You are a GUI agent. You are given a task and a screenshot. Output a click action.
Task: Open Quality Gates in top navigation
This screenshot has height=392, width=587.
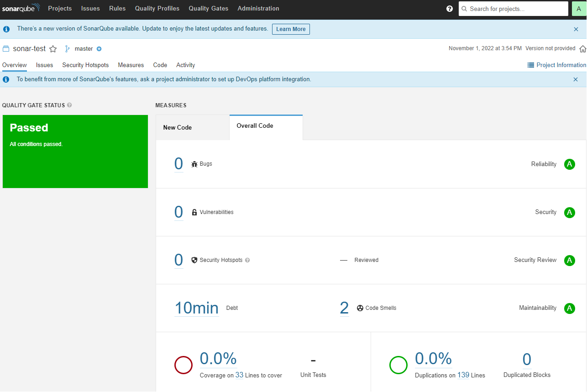[x=208, y=9]
